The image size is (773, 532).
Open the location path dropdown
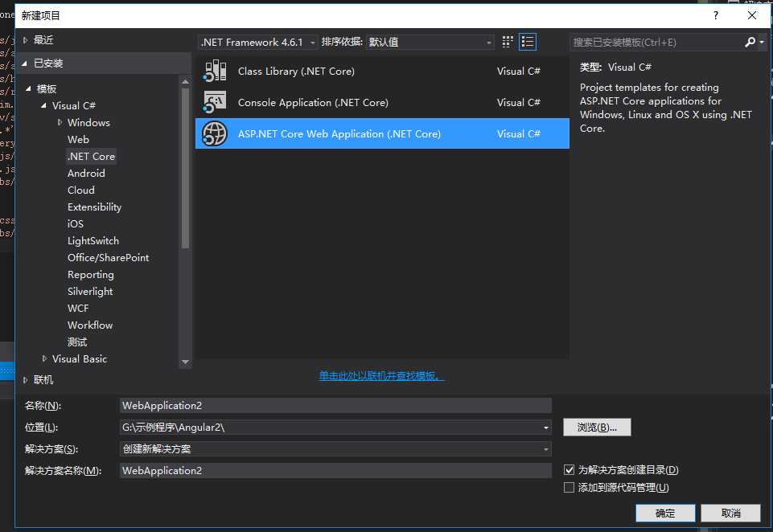(x=545, y=428)
